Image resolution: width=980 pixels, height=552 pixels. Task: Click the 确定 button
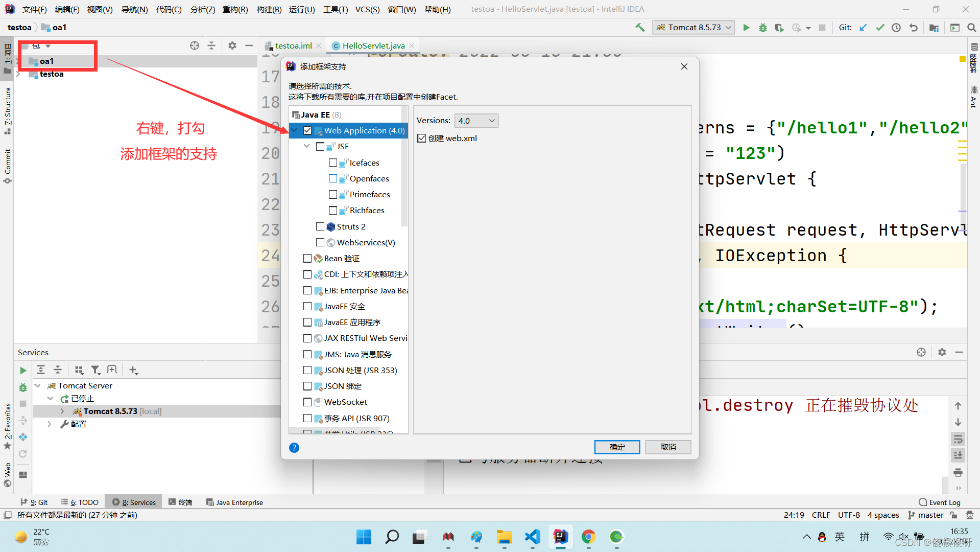point(617,447)
